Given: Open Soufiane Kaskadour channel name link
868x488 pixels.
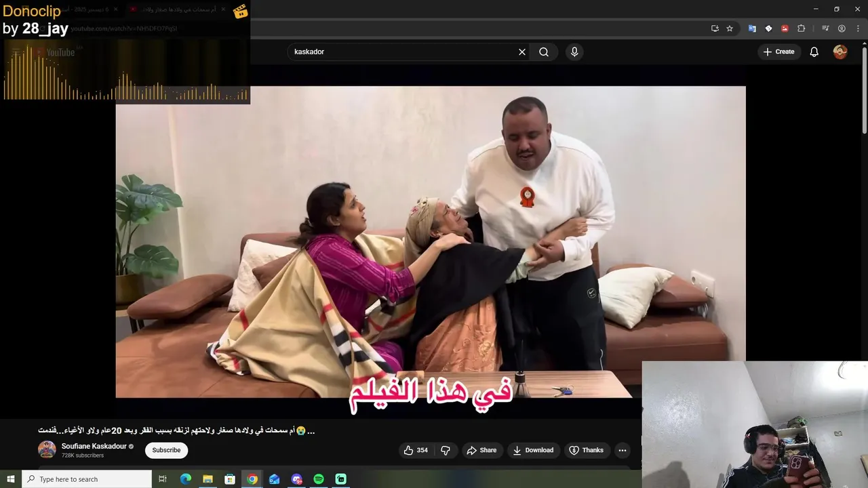Looking at the screenshot, I should pyautogui.click(x=94, y=446).
